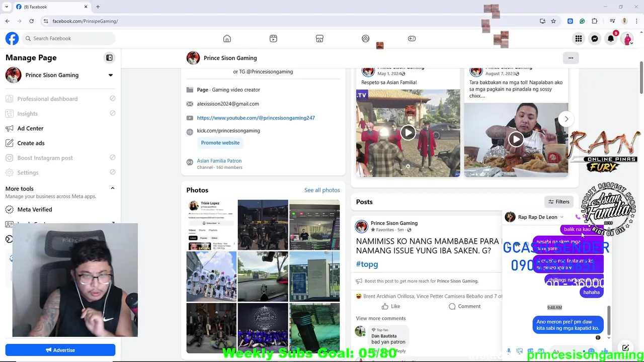
Task: Open the Facebook menu grid icon
Action: click(579, 39)
